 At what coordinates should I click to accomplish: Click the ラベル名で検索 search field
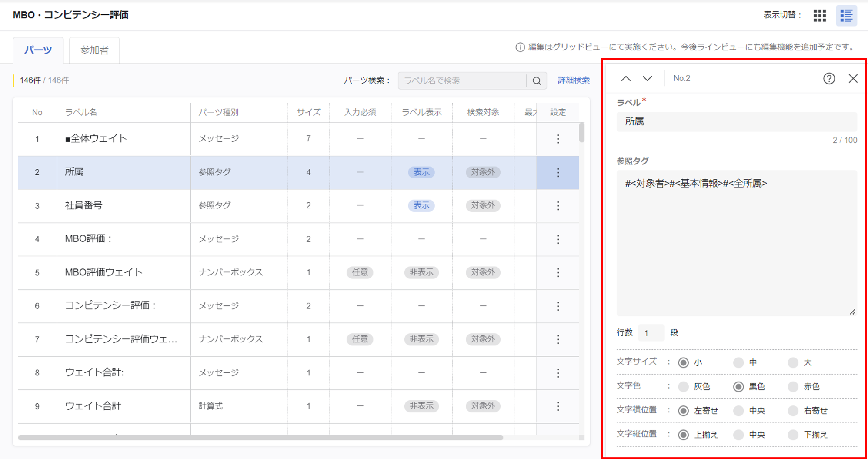(x=462, y=80)
